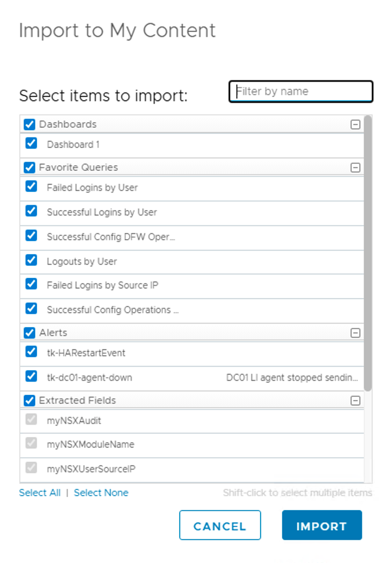392x563 pixels.
Task: Toggle the Favorite Queries group checkbox
Action: point(29,168)
